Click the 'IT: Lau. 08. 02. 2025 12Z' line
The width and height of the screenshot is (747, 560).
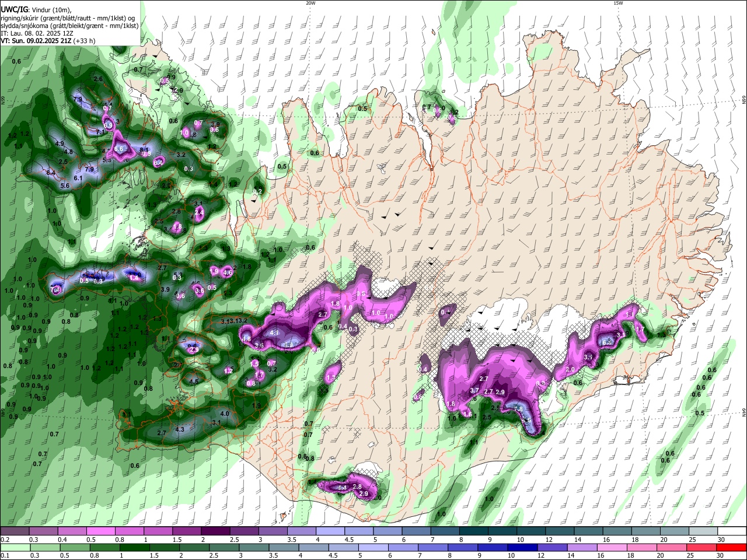coord(37,33)
